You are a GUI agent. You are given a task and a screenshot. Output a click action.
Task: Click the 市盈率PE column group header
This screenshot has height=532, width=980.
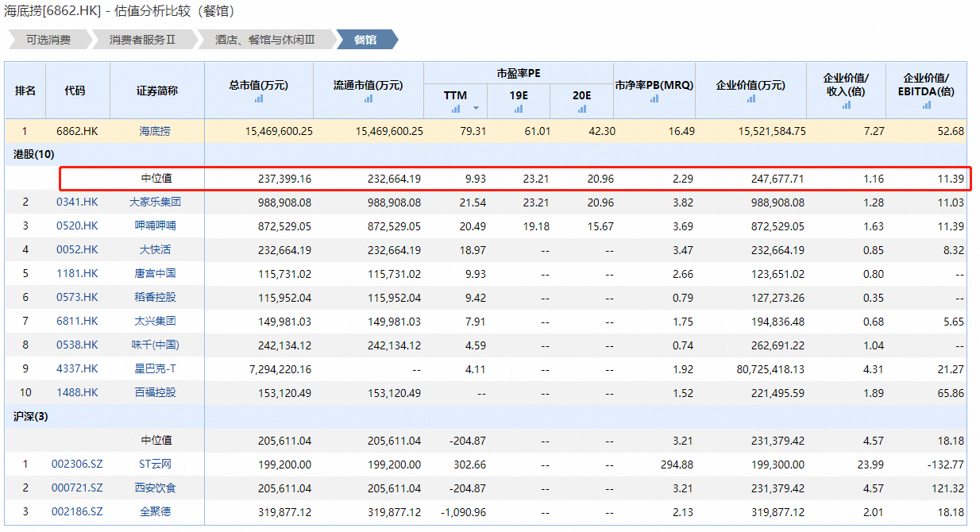click(519, 73)
